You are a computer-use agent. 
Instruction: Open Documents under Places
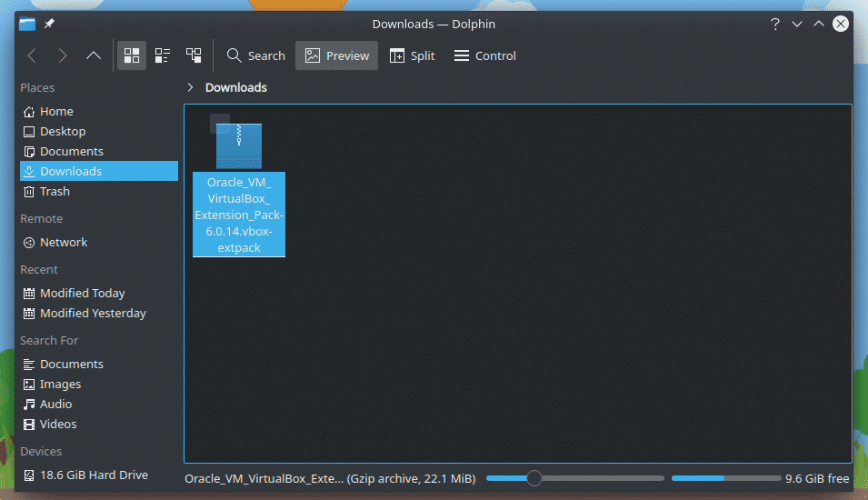point(99,151)
